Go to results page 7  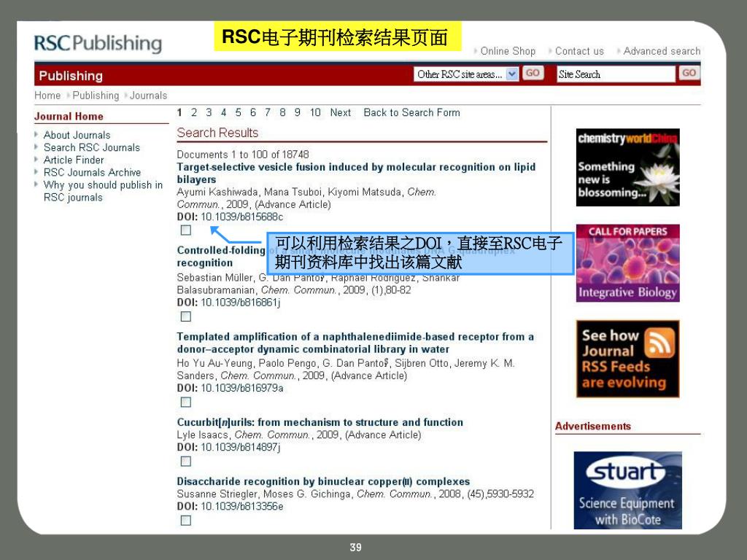pos(268,112)
